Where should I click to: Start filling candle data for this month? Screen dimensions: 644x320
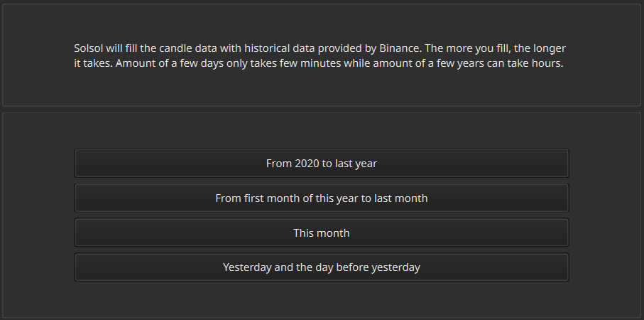coord(321,233)
